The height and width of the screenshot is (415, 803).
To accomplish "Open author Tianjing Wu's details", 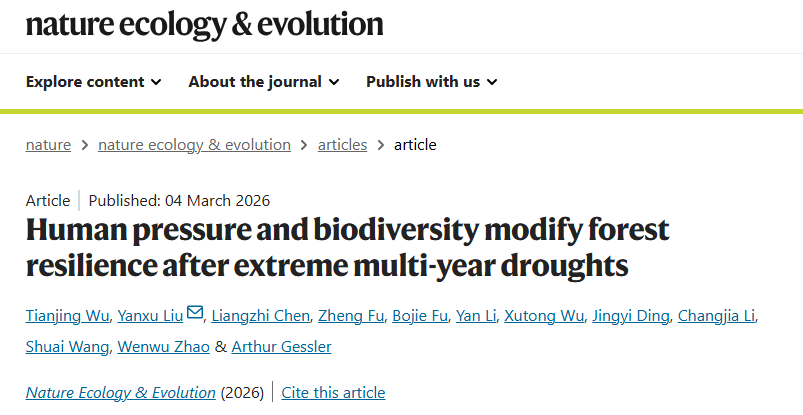I will click(x=64, y=317).
